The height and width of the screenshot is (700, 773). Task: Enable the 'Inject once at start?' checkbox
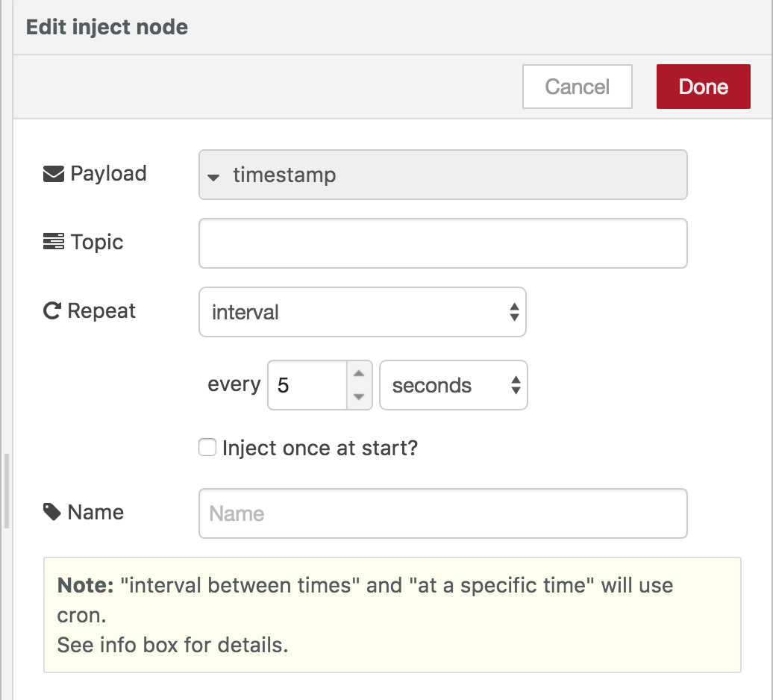coord(207,448)
